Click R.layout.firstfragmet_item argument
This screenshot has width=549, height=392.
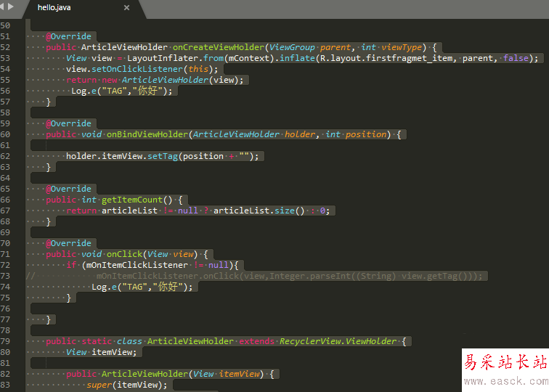click(386, 58)
